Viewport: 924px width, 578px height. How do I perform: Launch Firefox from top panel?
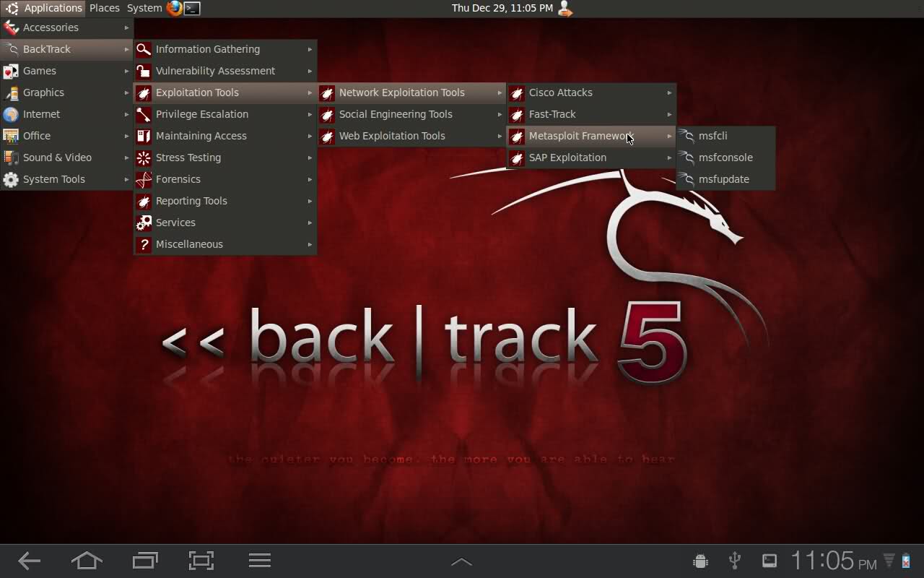coord(175,8)
